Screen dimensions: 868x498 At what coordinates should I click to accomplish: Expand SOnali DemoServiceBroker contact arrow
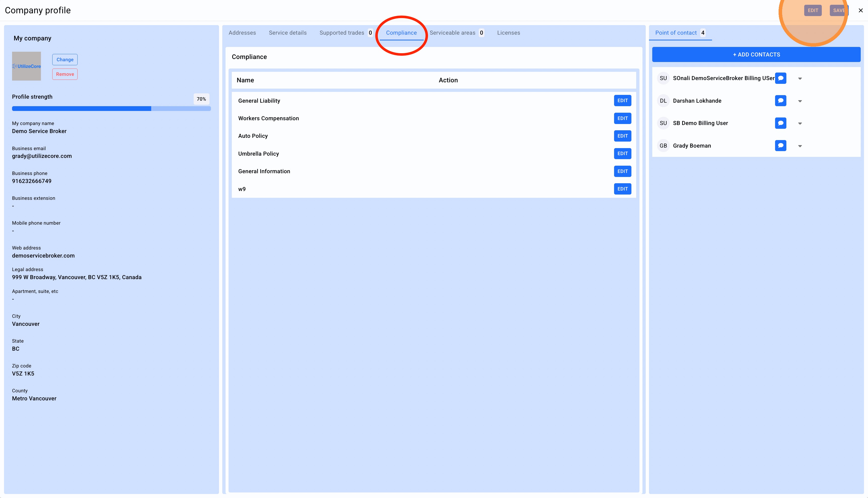tap(800, 79)
